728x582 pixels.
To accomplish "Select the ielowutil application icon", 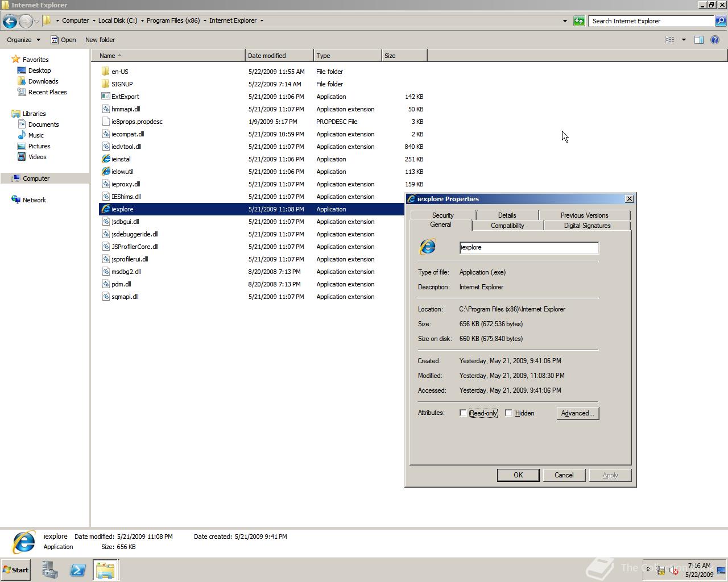I will tap(106, 172).
